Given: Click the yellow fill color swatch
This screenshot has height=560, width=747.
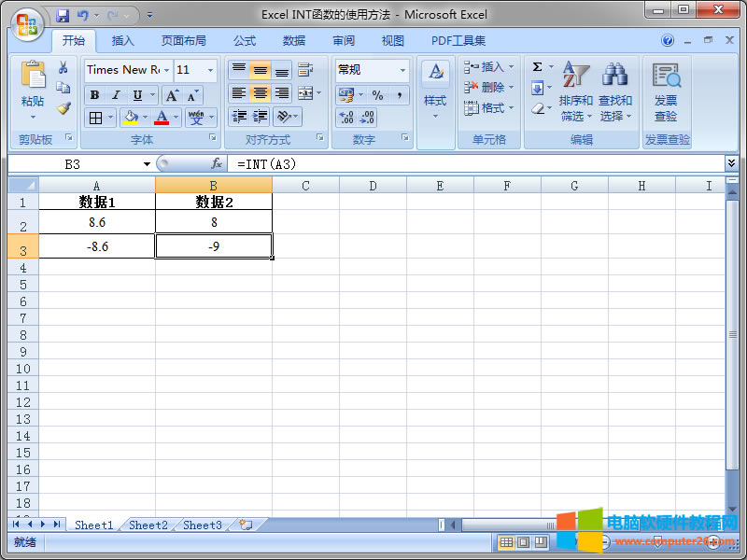Looking at the screenshot, I should pyautogui.click(x=131, y=118).
